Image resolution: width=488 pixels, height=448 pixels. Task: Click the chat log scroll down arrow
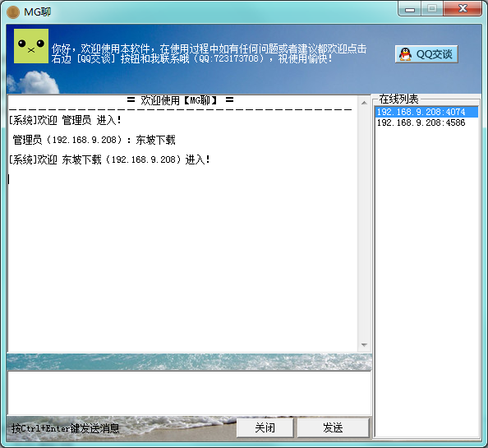(x=364, y=345)
